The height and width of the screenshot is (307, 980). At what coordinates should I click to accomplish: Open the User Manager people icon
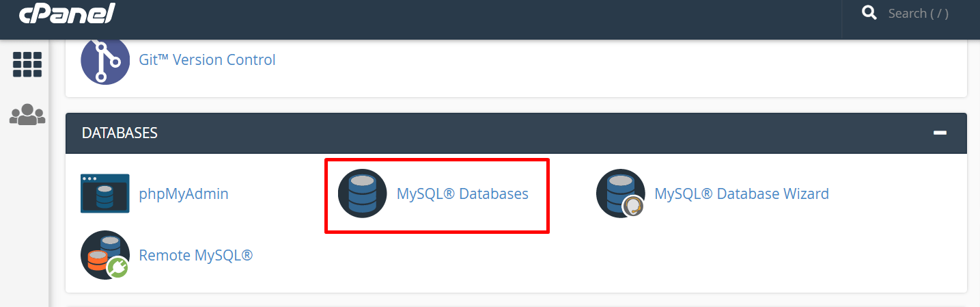tap(27, 114)
